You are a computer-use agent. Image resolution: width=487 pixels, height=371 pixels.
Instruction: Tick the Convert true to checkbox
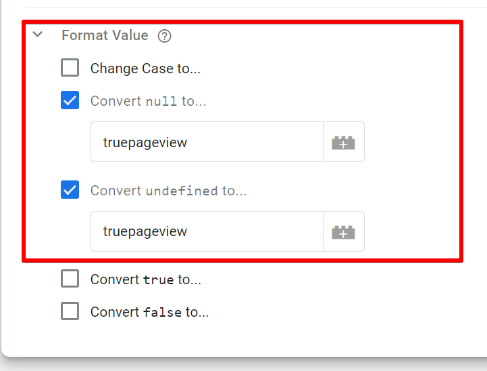[70, 279]
